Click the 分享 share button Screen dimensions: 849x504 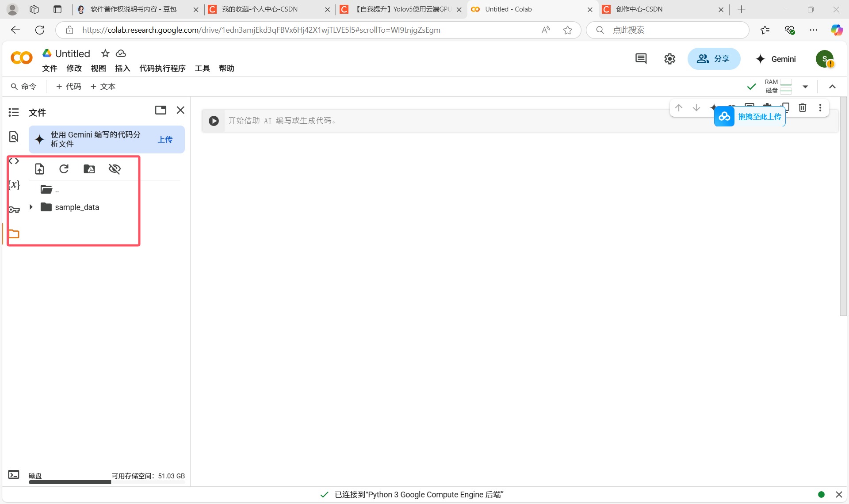coord(714,59)
